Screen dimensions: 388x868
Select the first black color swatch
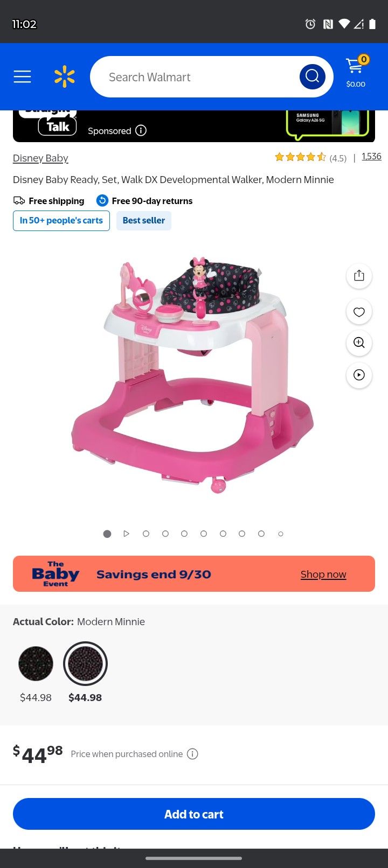tap(36, 664)
